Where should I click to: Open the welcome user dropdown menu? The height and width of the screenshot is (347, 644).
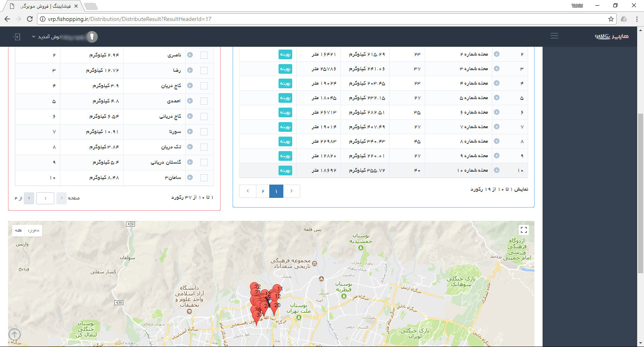(x=46, y=37)
